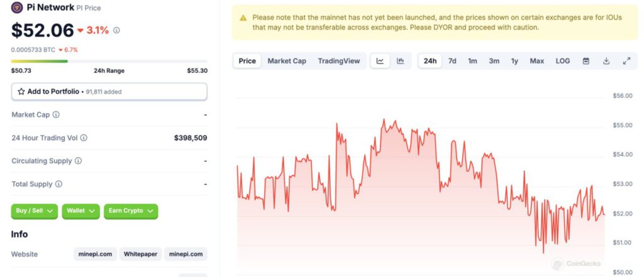644x277 pixels.
Task: Click the 24h Range progress bar
Action: (109, 61)
